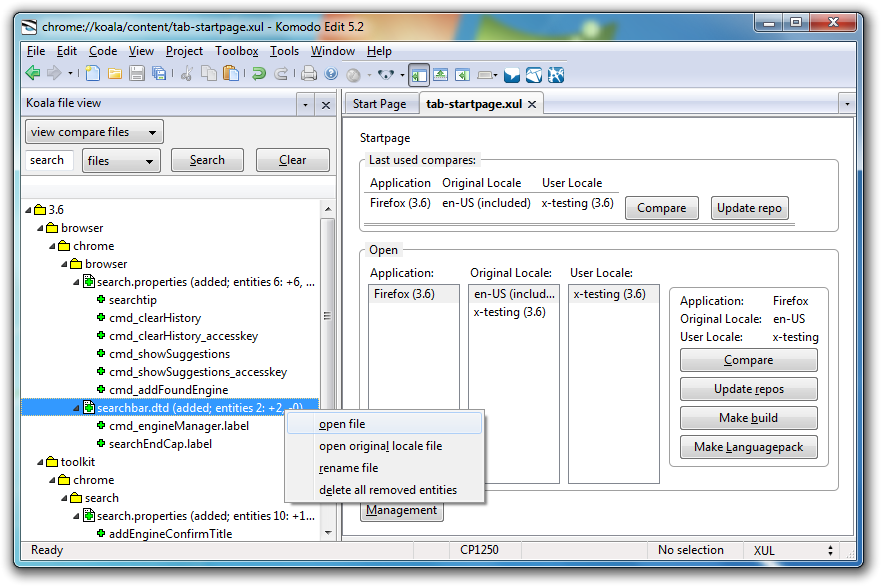Select en-US in Original Locale list
881x587 pixels.
[x=514, y=294]
